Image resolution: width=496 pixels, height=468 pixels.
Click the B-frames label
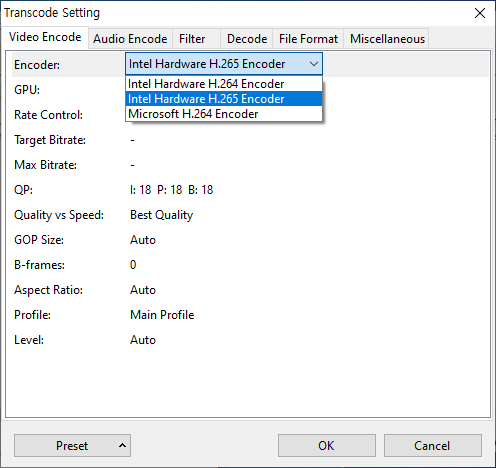(x=39, y=265)
